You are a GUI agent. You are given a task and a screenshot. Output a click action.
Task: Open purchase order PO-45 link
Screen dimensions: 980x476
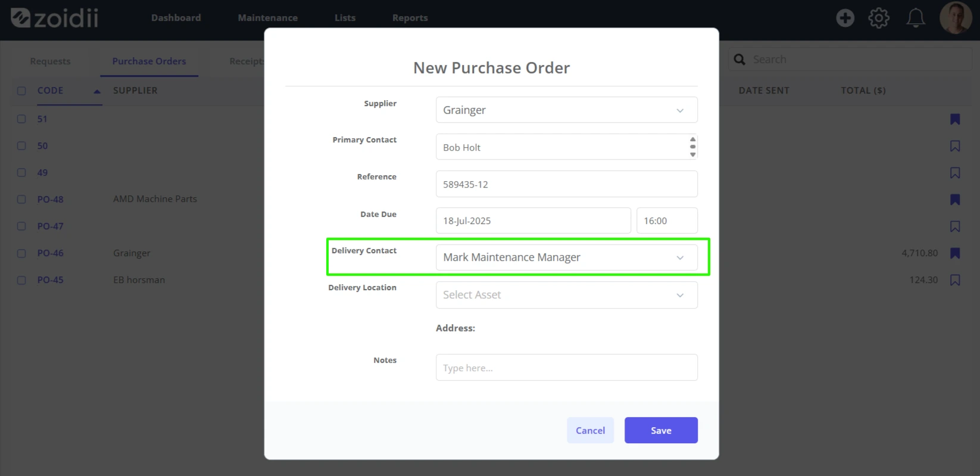click(x=50, y=280)
